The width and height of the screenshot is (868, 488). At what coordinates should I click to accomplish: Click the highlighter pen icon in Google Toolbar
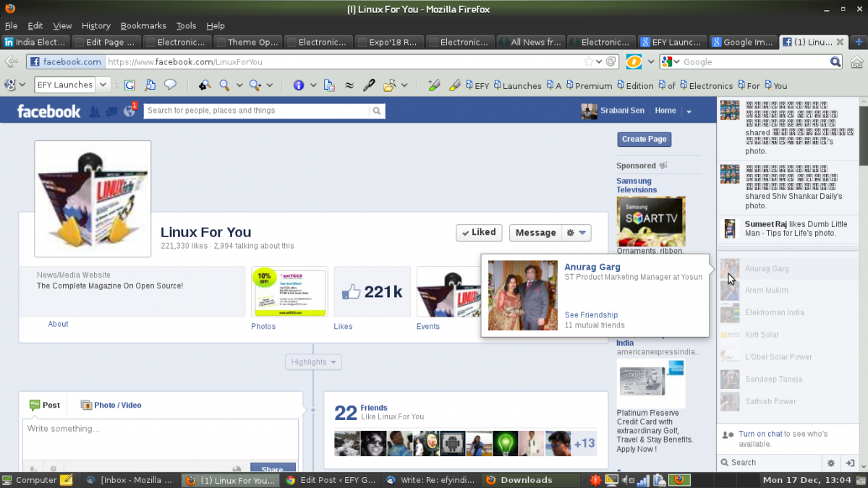pos(434,85)
